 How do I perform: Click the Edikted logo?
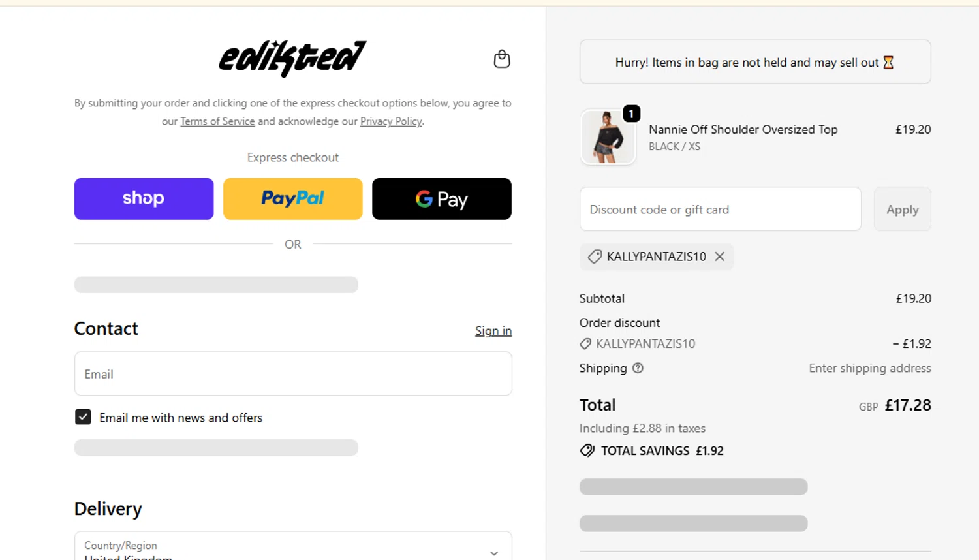[x=292, y=59]
